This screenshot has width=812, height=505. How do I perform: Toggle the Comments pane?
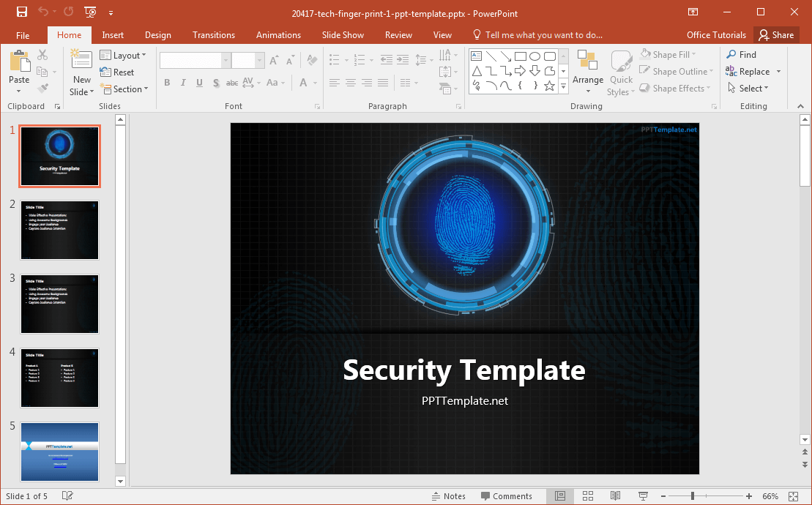pos(508,495)
